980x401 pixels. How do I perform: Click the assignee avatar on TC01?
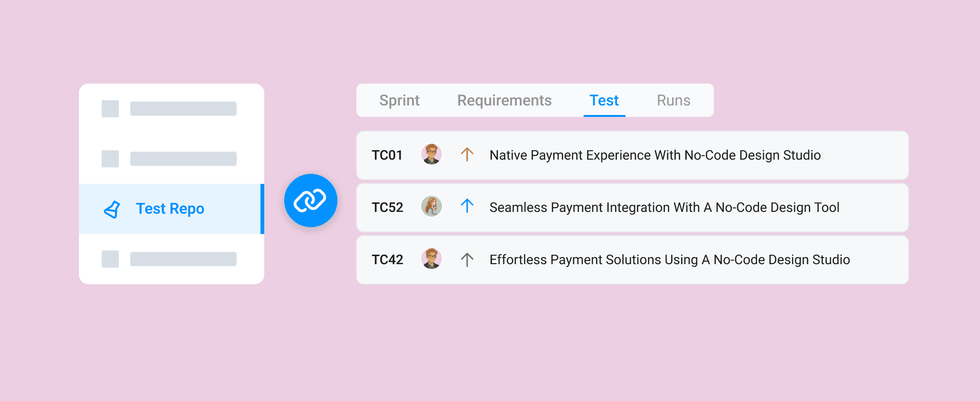[432, 154]
